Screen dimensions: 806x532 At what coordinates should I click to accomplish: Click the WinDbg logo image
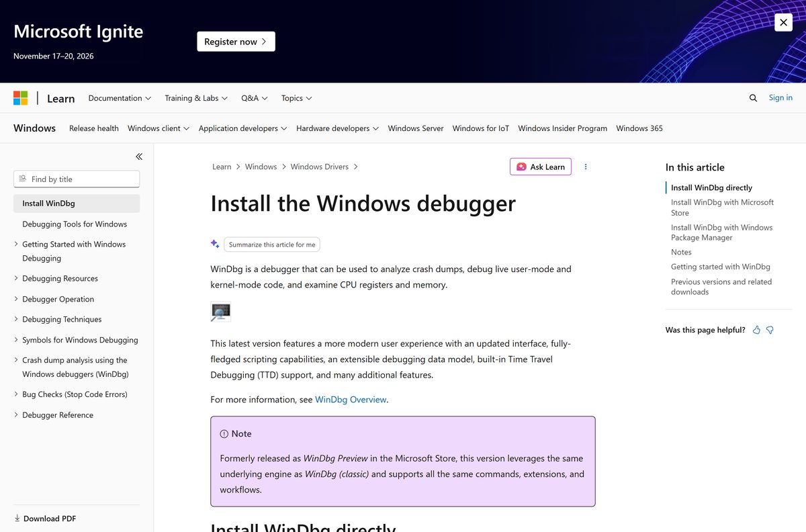[x=220, y=312]
